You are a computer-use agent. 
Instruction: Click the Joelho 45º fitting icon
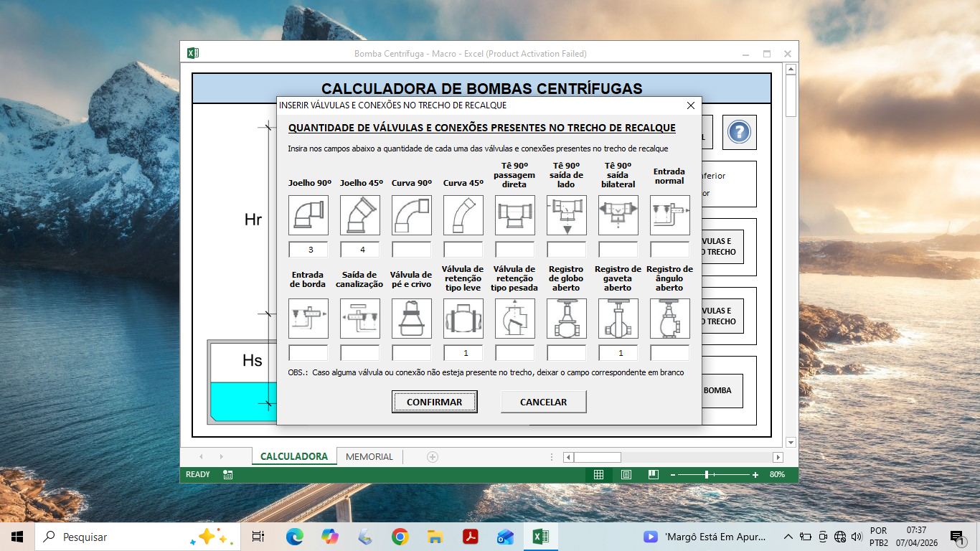360,215
